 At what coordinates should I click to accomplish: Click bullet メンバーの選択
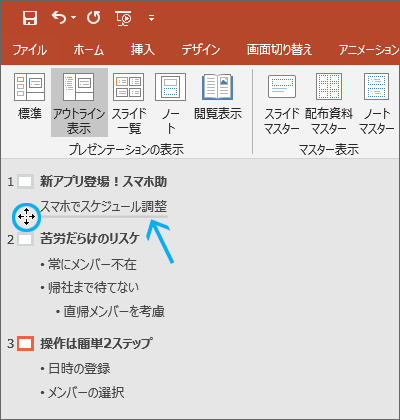tap(86, 393)
